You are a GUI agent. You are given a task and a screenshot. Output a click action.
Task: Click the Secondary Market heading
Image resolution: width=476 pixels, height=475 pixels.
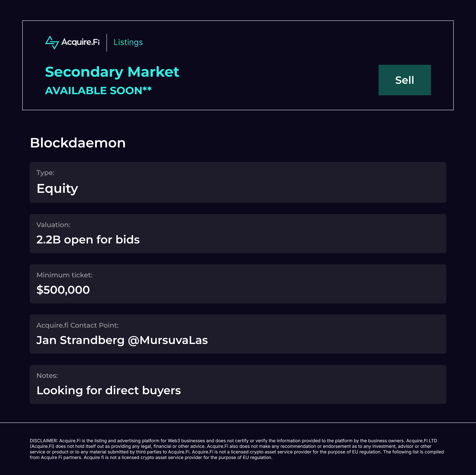(112, 72)
